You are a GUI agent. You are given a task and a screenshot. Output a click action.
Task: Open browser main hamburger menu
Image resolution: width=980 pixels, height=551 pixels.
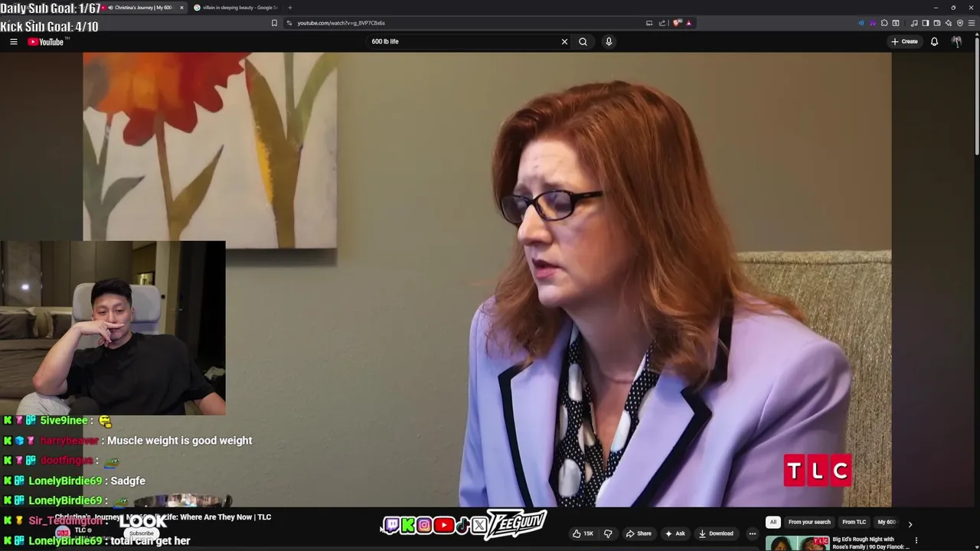[x=972, y=23]
